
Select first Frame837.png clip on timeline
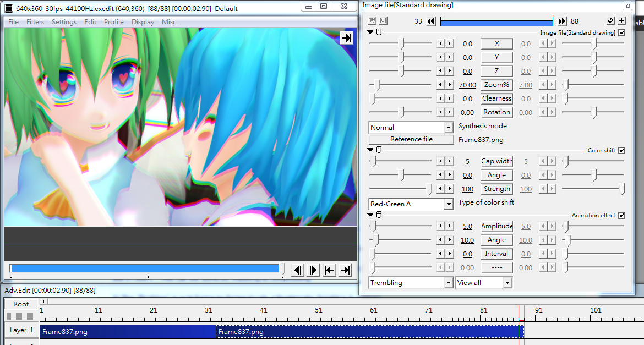pyautogui.click(x=128, y=331)
